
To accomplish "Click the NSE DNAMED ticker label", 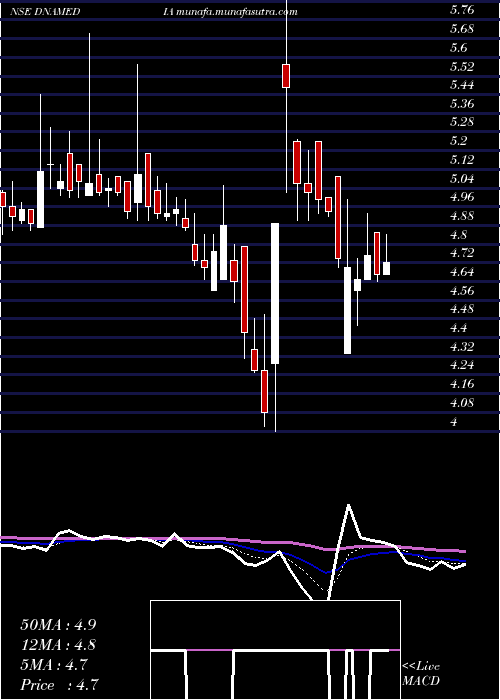I will point(45,12).
